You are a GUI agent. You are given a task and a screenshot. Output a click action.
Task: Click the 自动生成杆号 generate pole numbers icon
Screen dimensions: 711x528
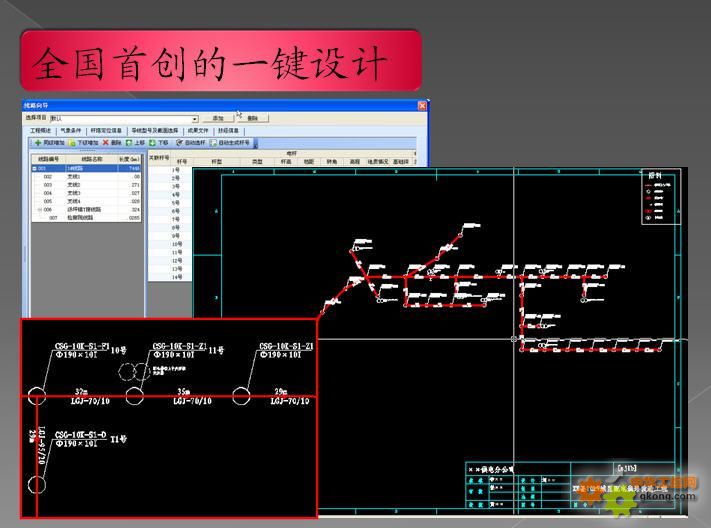pyautogui.click(x=213, y=143)
